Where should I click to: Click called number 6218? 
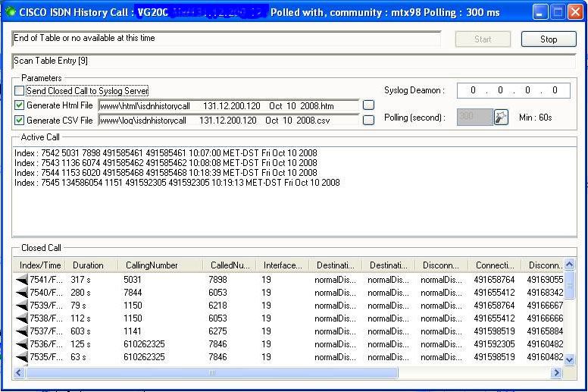pyautogui.click(x=217, y=306)
